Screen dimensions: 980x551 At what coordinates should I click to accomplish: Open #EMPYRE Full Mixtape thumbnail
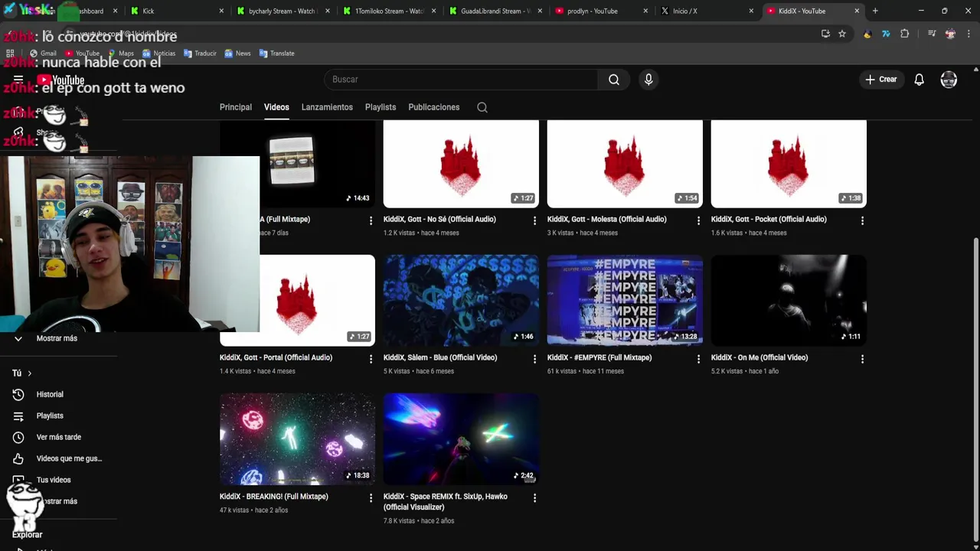point(625,300)
